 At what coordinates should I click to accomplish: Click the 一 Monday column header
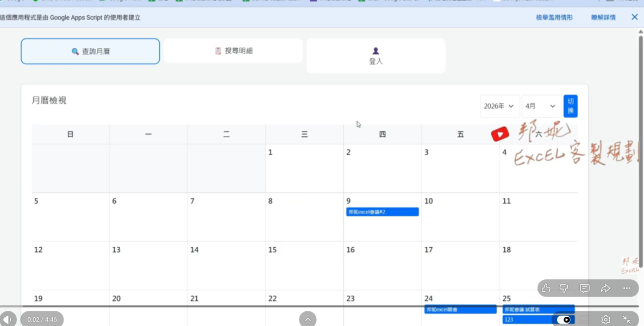tap(148, 134)
